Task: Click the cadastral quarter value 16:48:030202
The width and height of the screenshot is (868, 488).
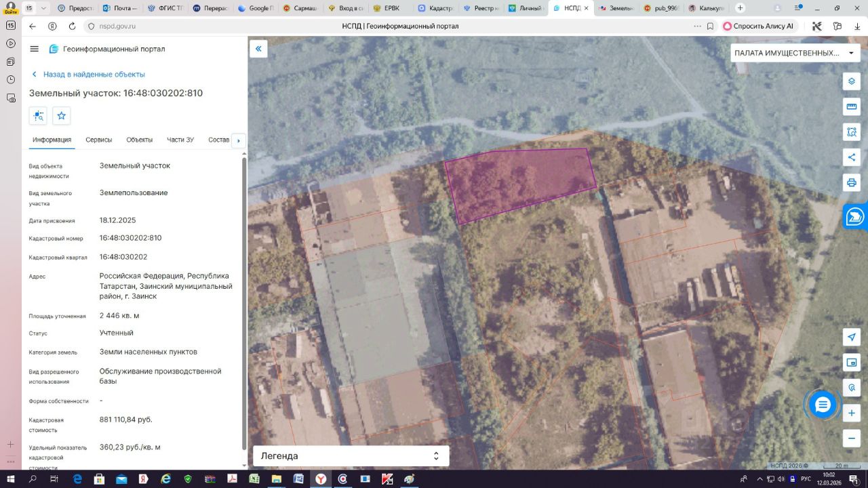Action: [123, 257]
